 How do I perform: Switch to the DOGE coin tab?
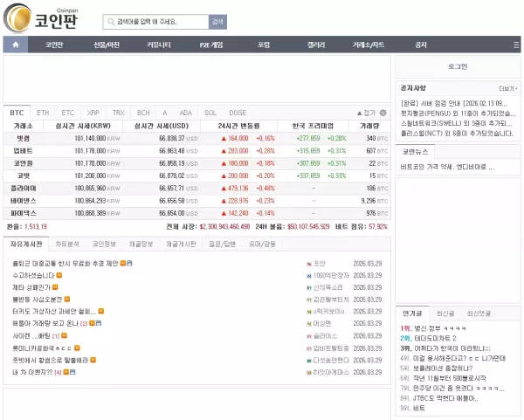238,113
